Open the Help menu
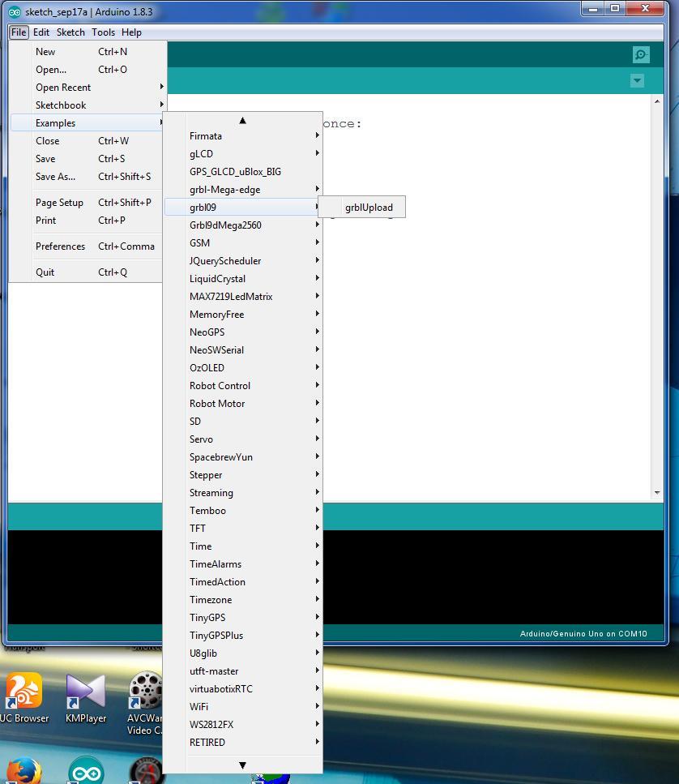The width and height of the screenshot is (679, 784). [131, 32]
